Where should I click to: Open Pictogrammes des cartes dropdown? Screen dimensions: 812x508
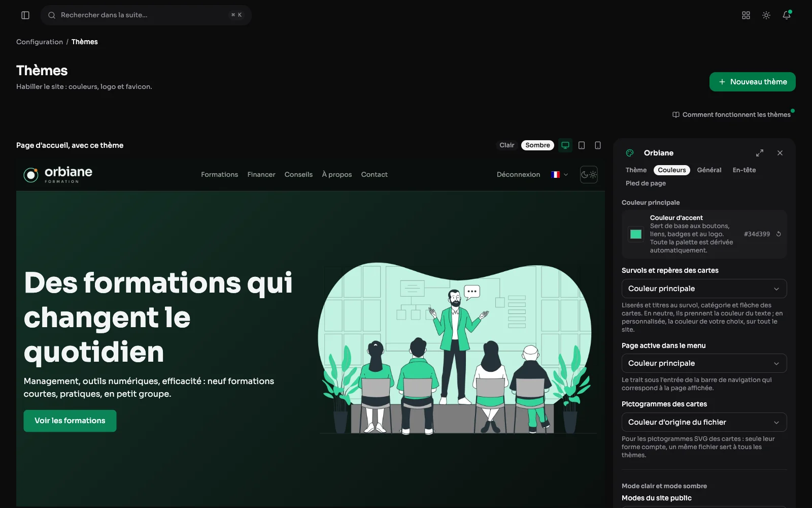coord(704,422)
